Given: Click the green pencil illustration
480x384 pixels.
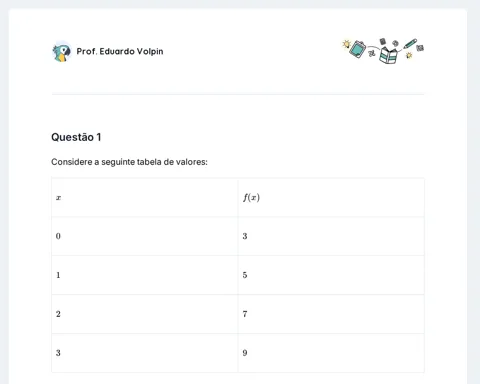Looking at the screenshot, I should click(x=410, y=44).
